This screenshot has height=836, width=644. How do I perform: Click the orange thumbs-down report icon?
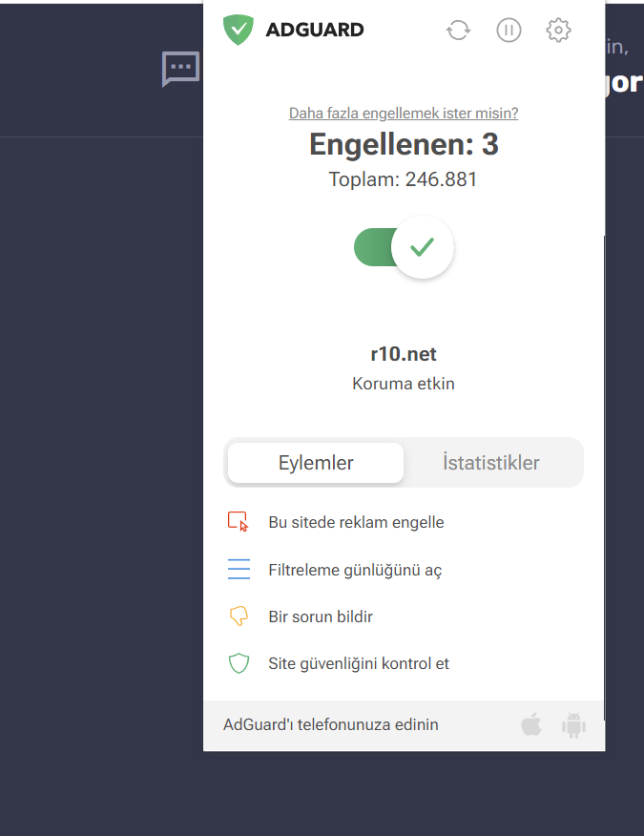[x=239, y=616]
